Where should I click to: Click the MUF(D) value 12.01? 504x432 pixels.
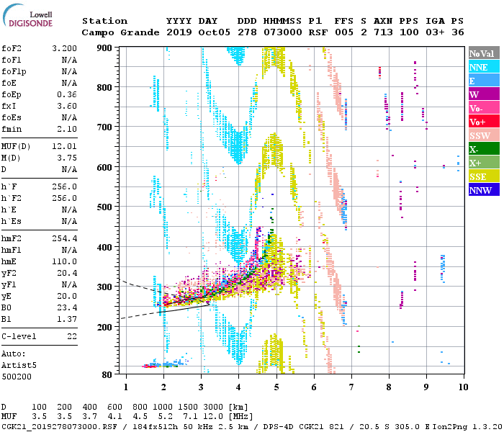(x=65, y=147)
